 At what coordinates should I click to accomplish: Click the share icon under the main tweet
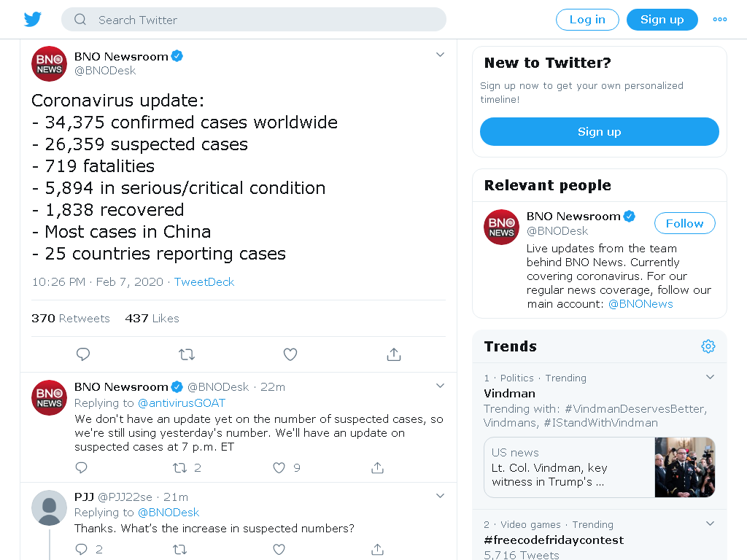coord(394,354)
